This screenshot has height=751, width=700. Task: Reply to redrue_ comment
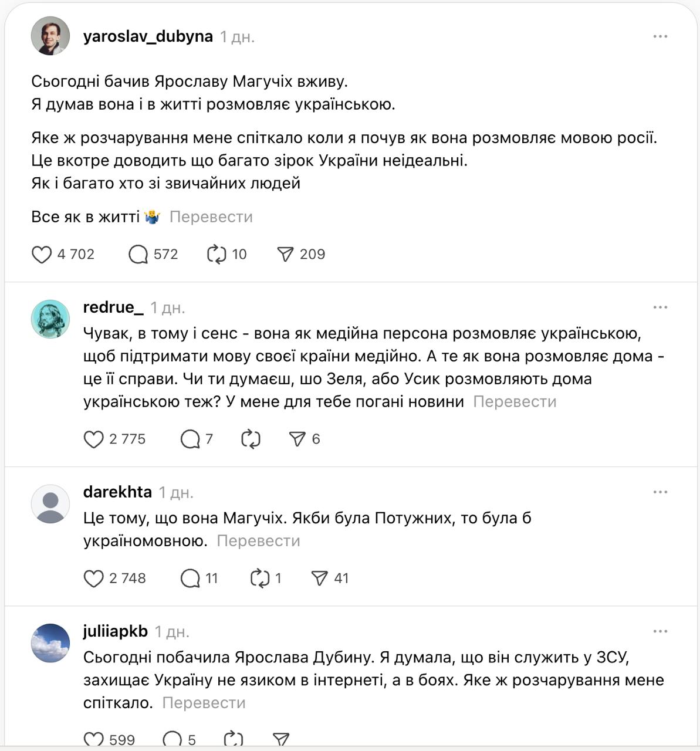(190, 439)
